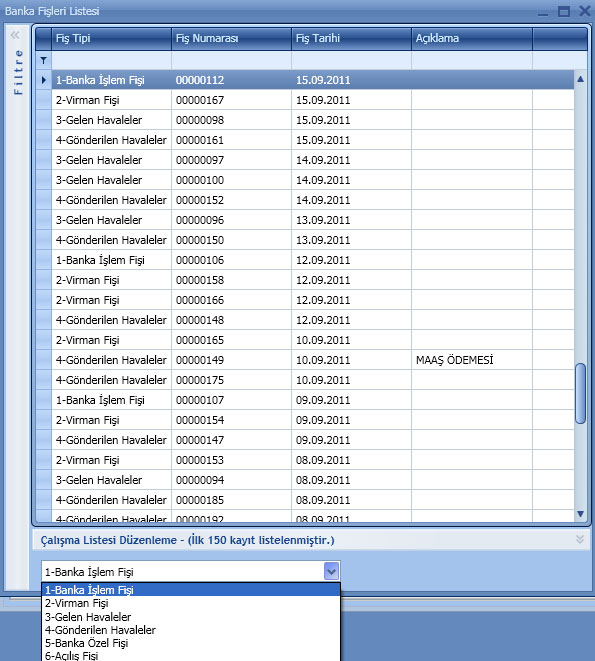The width and height of the screenshot is (595, 661).
Task: Click the current row indicator arrow
Action: pos(43,80)
